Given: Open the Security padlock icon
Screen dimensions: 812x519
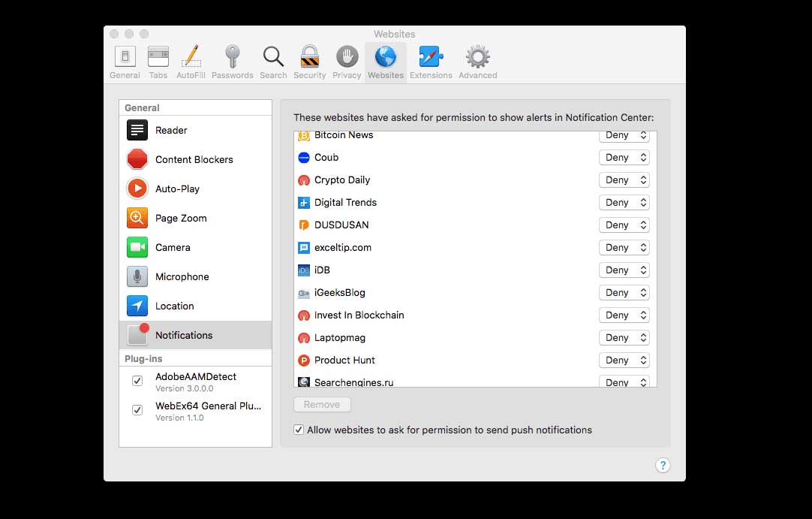Looking at the screenshot, I should coord(310,56).
